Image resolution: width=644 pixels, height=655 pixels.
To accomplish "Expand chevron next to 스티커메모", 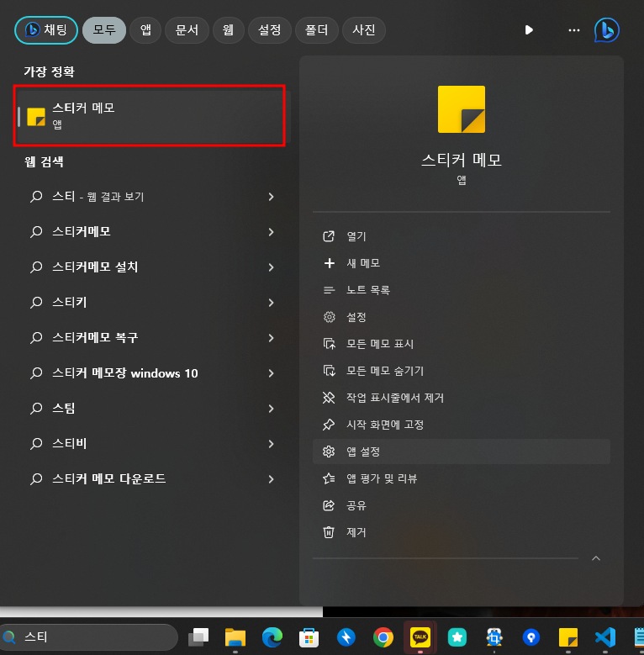I will pyautogui.click(x=271, y=232).
